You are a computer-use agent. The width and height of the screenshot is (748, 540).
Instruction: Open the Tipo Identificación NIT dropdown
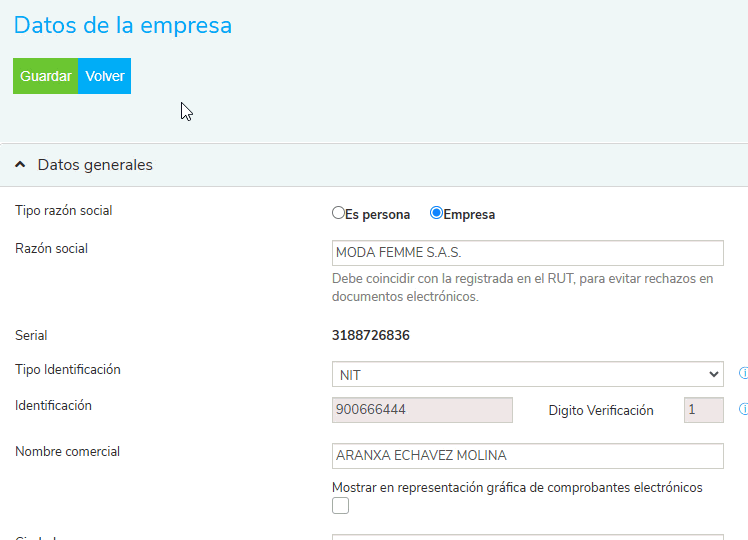point(527,375)
